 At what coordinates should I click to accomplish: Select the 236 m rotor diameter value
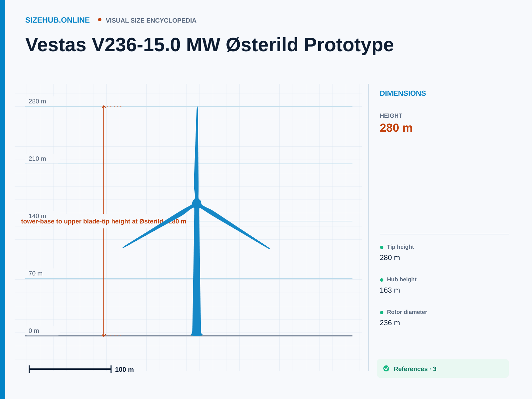click(390, 323)
